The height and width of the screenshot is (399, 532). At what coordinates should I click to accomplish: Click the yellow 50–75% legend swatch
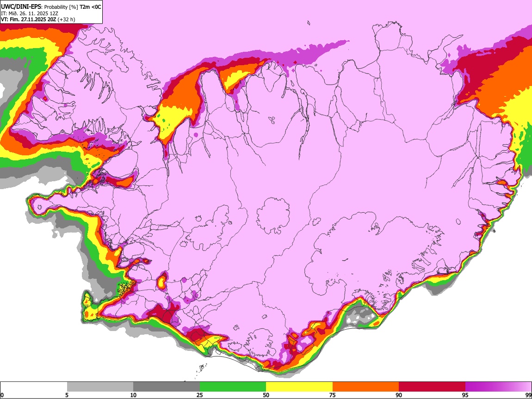tap(299, 387)
